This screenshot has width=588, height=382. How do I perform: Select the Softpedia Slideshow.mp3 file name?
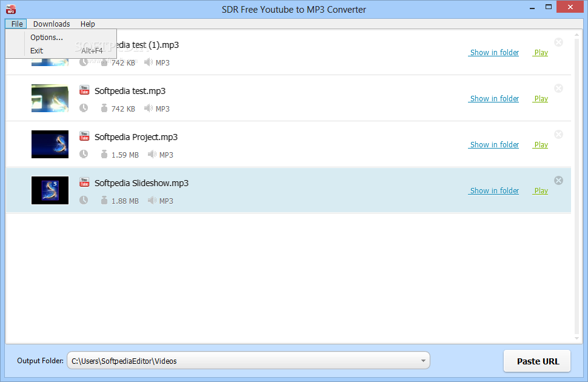coord(141,184)
